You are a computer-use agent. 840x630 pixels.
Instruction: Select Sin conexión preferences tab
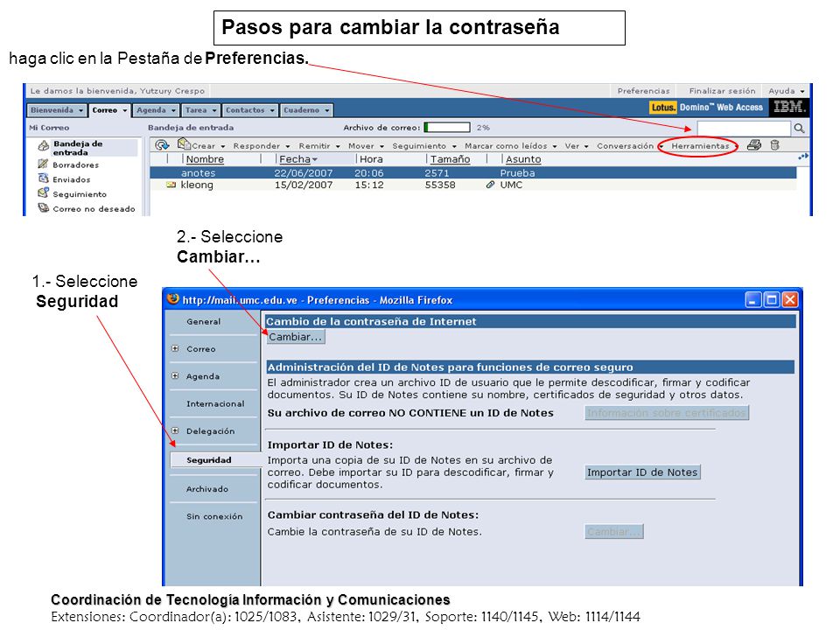point(214,516)
